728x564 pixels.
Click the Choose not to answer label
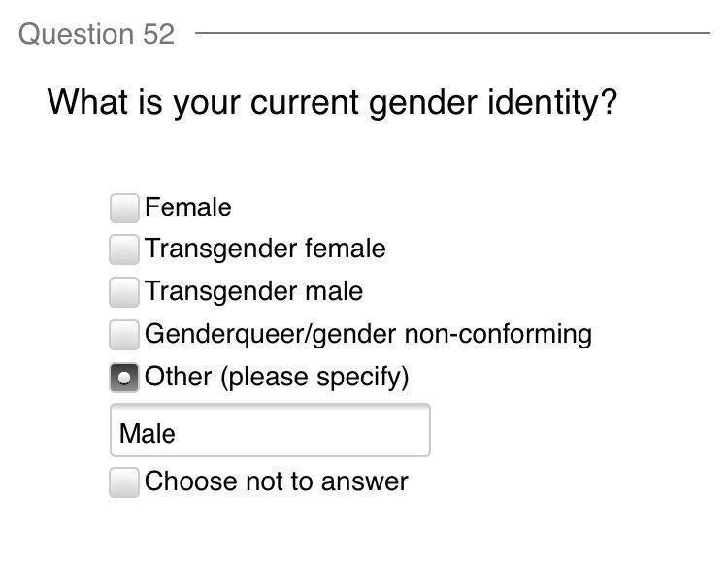(277, 482)
